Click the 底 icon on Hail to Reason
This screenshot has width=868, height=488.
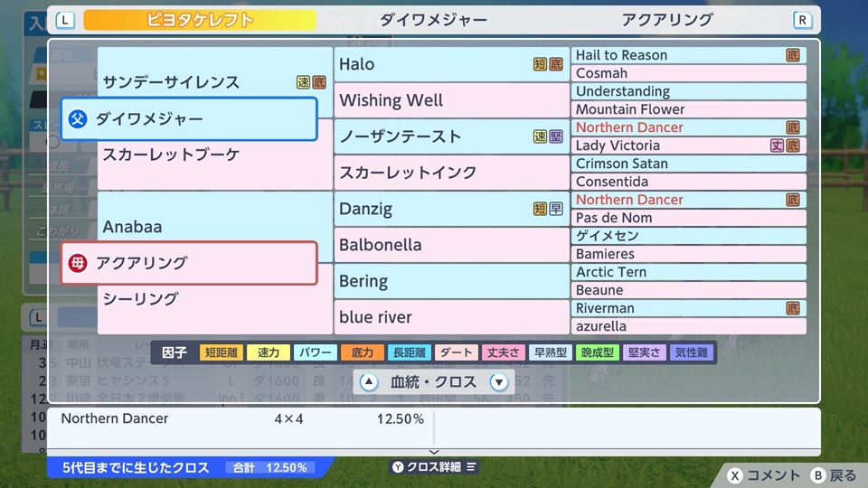coord(793,55)
